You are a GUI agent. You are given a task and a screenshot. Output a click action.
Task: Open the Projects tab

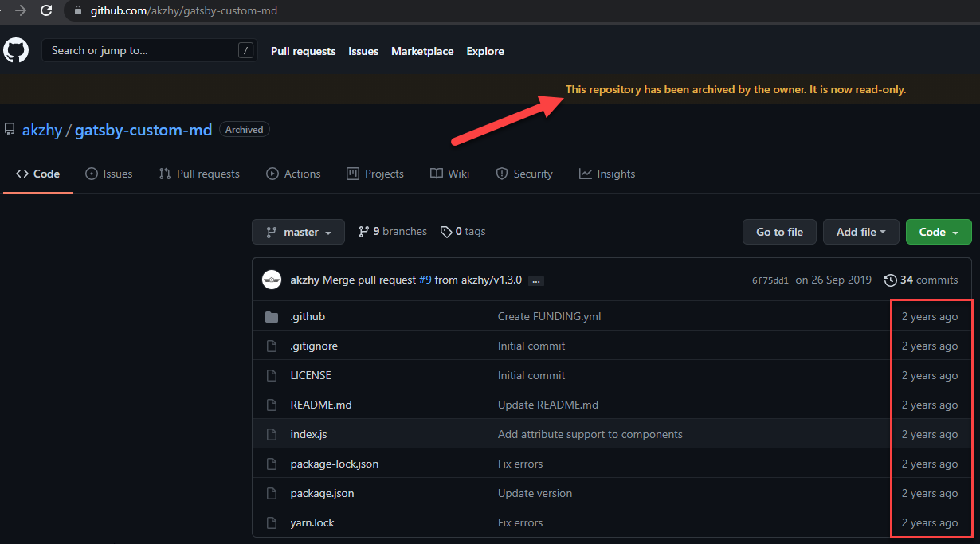[375, 174]
